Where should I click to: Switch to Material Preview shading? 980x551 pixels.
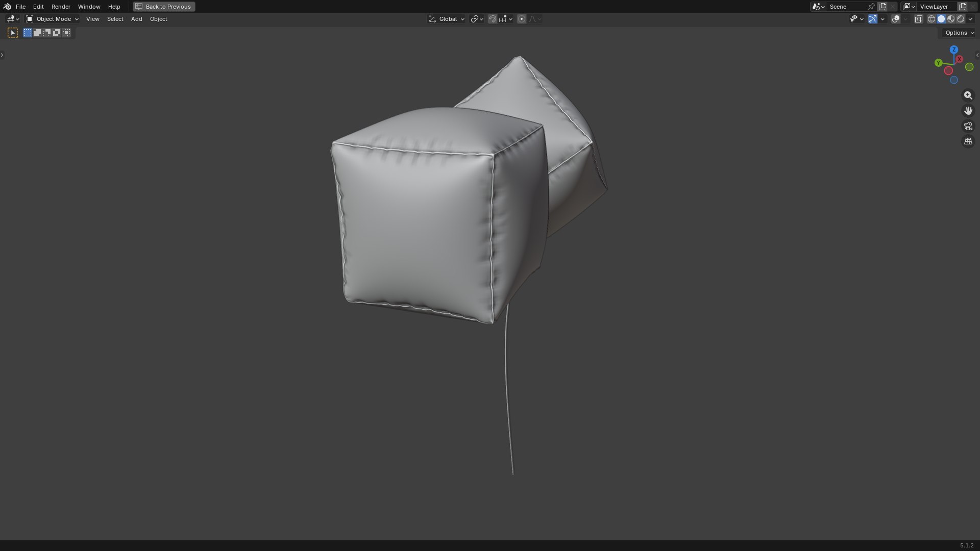pos(951,19)
